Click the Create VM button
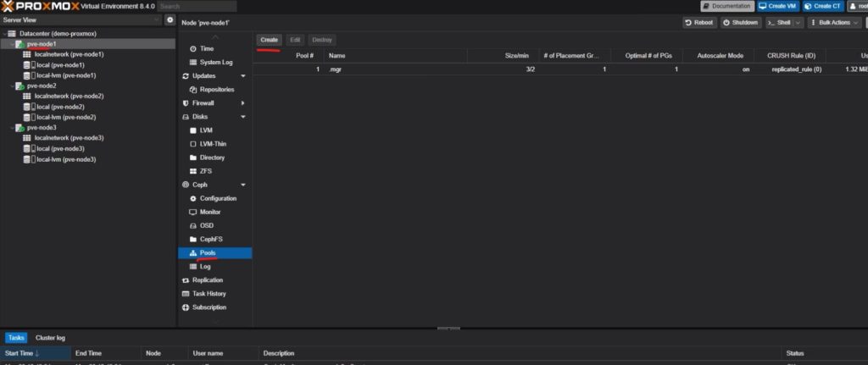This screenshot has width=868, height=365. tap(778, 6)
